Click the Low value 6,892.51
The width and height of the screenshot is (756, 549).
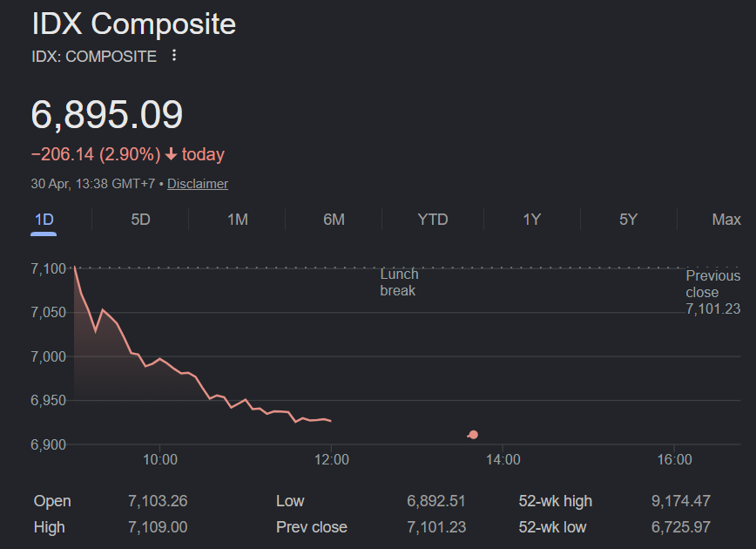pyautogui.click(x=435, y=501)
